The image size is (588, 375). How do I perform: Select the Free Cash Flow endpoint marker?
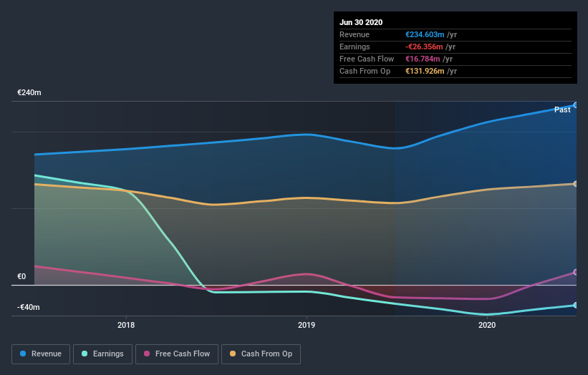click(576, 272)
